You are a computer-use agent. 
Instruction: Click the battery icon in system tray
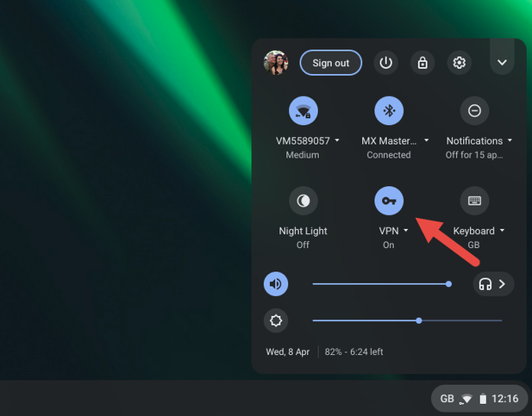[x=483, y=399]
